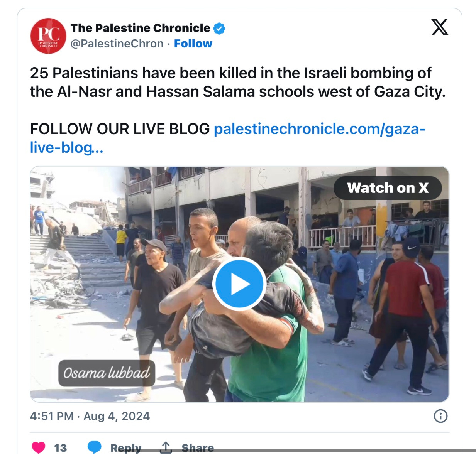Click the Watch on X button
This screenshot has width=476, height=454.
388,188
